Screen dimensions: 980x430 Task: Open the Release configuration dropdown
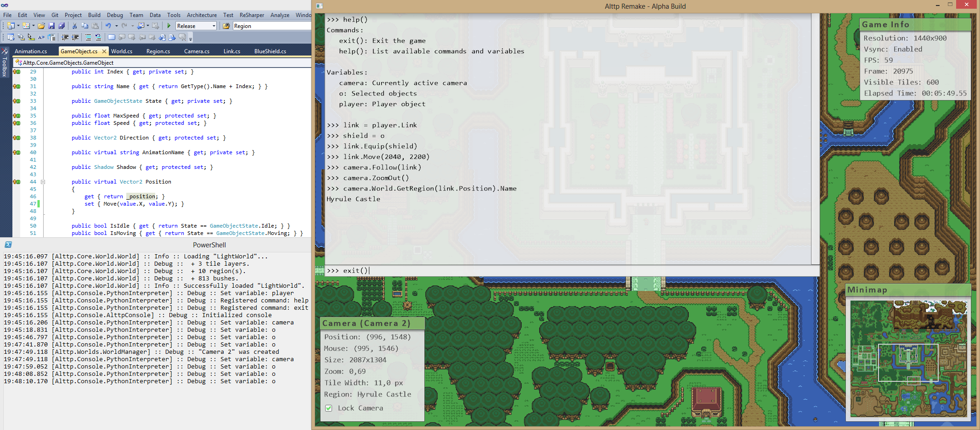coord(196,26)
